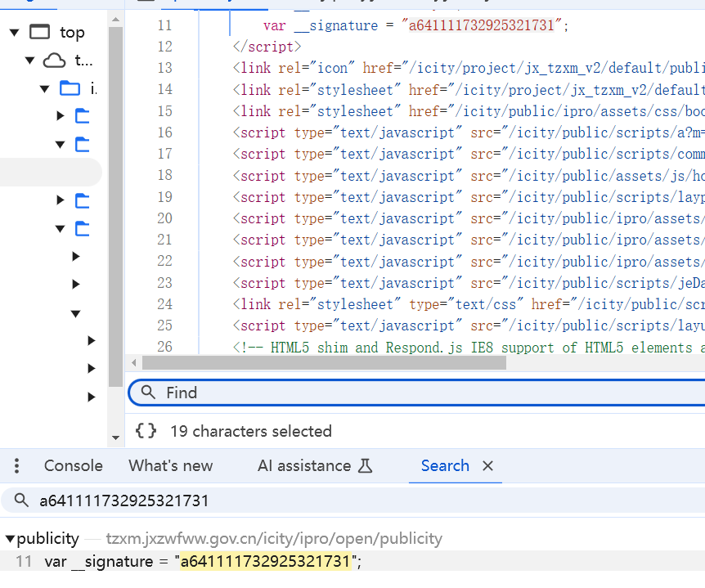Click the cloud icon in file tree
Screen dimensions: 705x588
point(54,60)
